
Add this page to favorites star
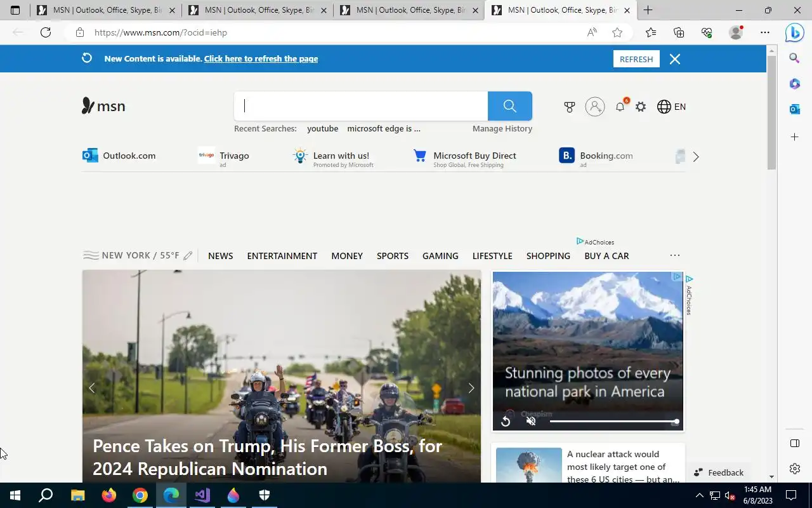[617, 32]
